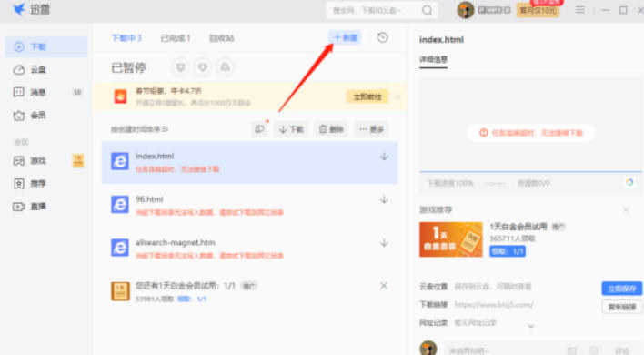
Task: Click the index.html title in right panel
Action: click(x=441, y=40)
